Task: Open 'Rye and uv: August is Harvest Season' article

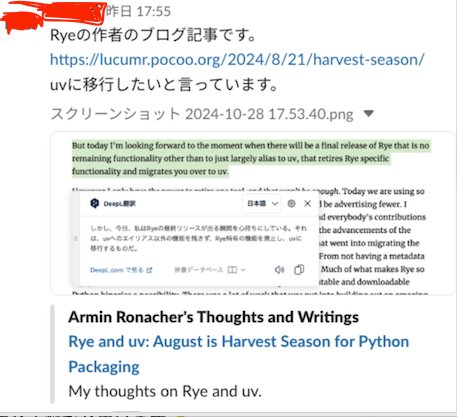Action: point(239,354)
